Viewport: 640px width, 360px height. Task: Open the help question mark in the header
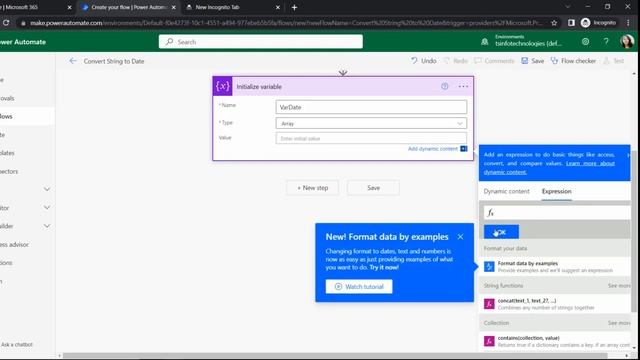pyautogui.click(x=606, y=42)
